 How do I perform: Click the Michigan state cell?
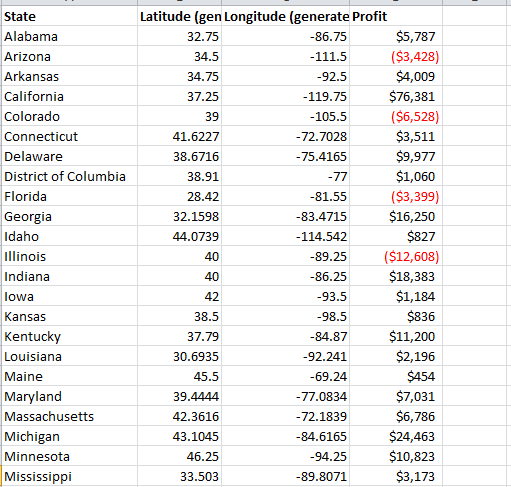[x=69, y=436]
